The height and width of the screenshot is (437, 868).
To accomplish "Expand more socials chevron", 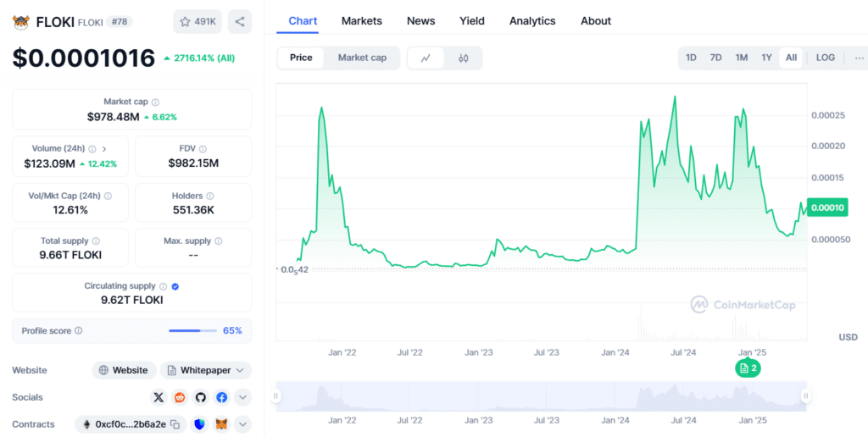I will [243, 397].
